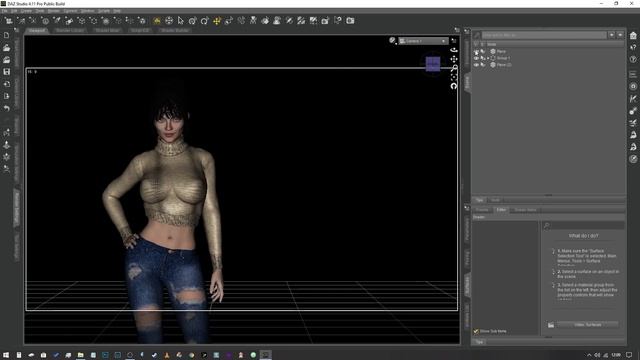Click the Video: Surfaces button

pos(588,325)
